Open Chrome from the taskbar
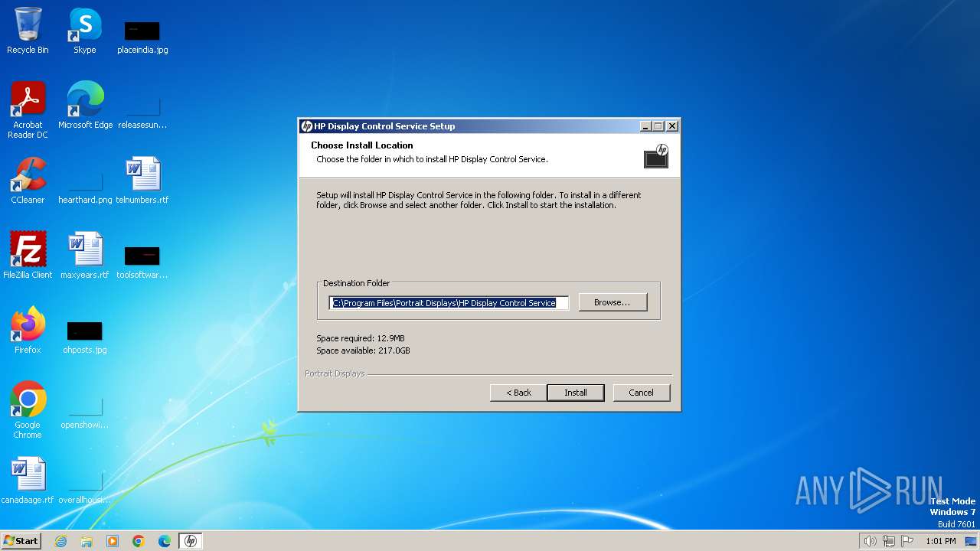This screenshot has width=980, height=551. [x=139, y=541]
